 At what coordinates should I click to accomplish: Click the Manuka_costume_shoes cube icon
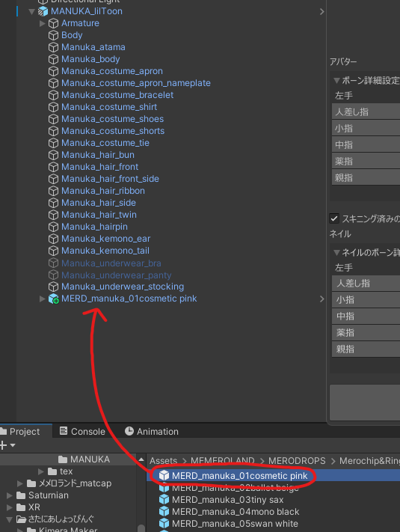[x=53, y=119]
